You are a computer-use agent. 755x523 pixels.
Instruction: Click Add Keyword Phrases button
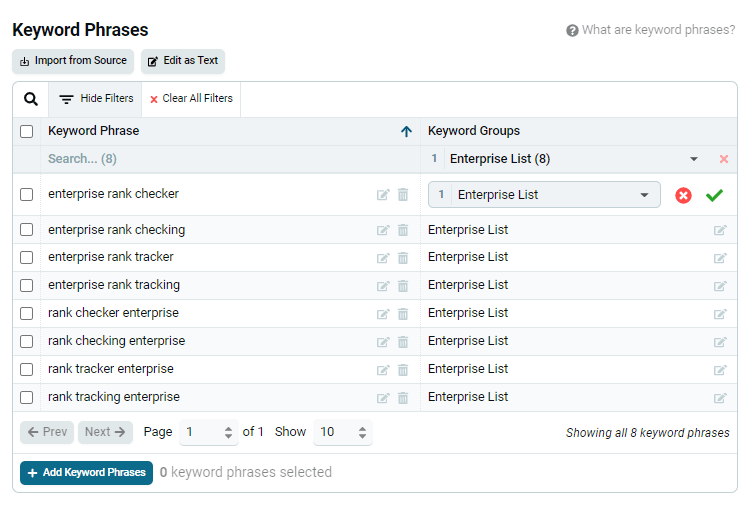87,473
